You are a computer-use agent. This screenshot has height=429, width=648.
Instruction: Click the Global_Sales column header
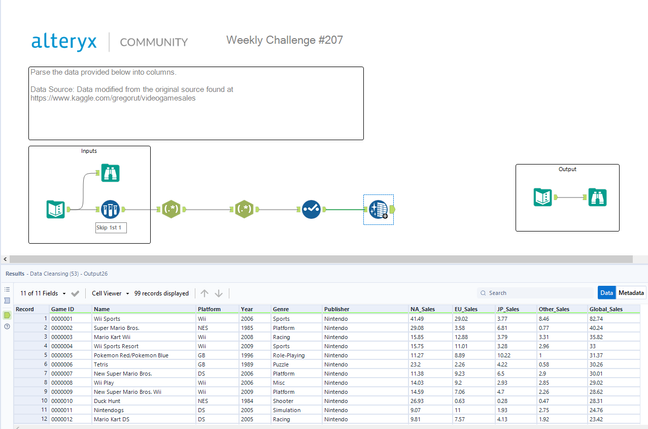[614, 309]
